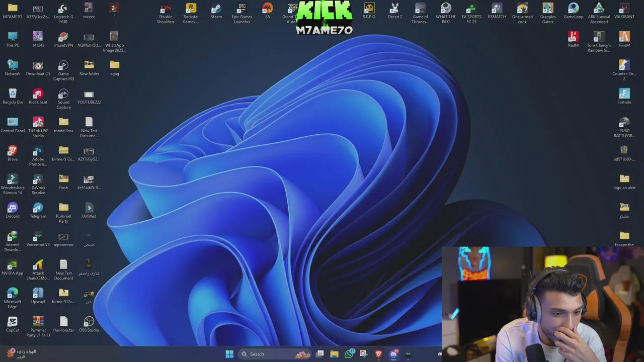Open File Explorer from the taskbar
Image resolution: width=644 pixels, height=362 pixels.
334,354
